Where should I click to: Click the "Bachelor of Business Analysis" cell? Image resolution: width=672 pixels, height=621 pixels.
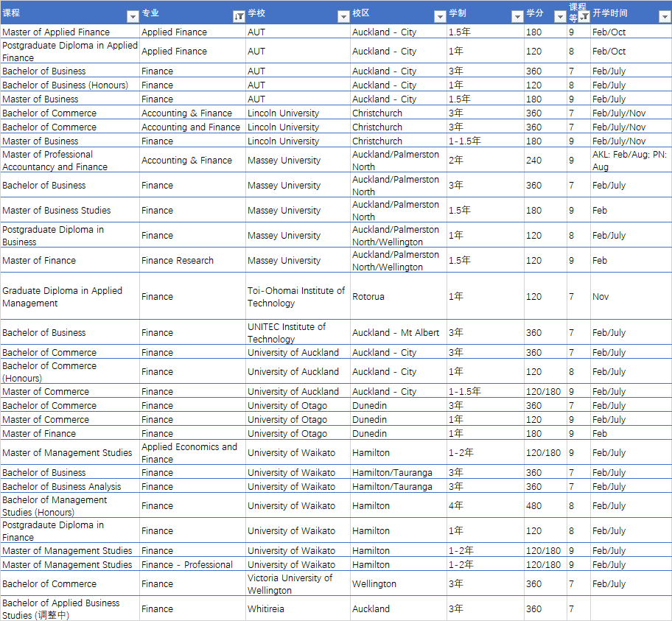click(x=70, y=486)
